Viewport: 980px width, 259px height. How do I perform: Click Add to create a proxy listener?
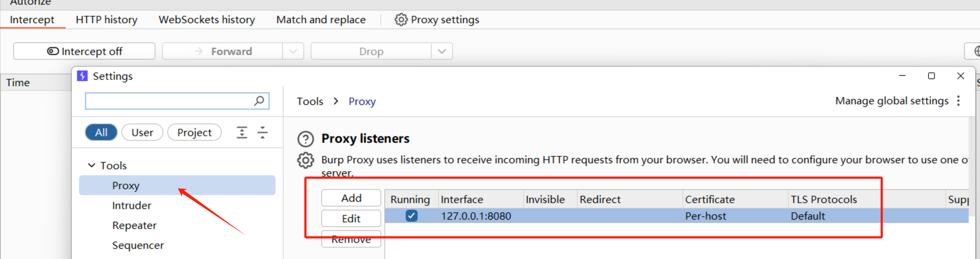point(351,198)
